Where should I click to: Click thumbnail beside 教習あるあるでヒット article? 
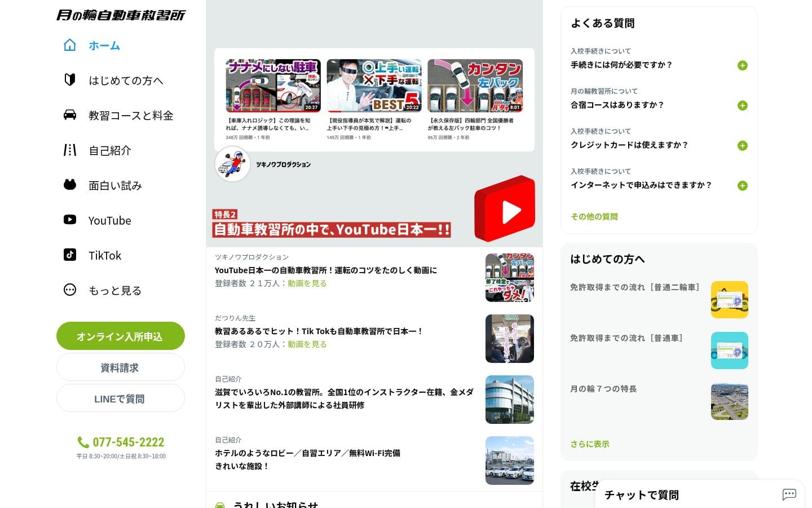[510, 339]
